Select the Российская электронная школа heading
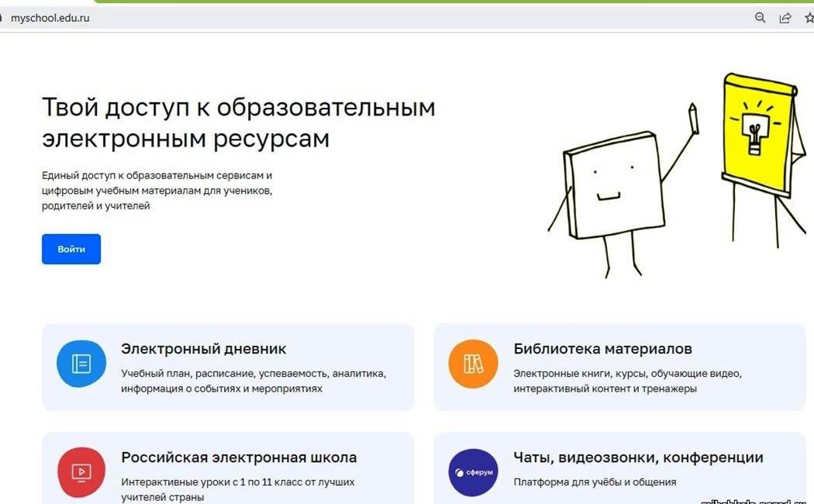 tap(239, 457)
